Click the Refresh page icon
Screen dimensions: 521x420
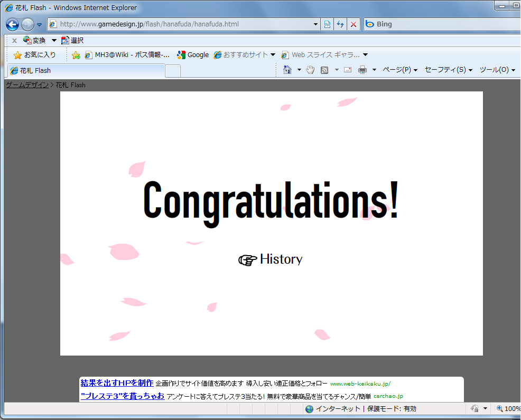tap(340, 24)
